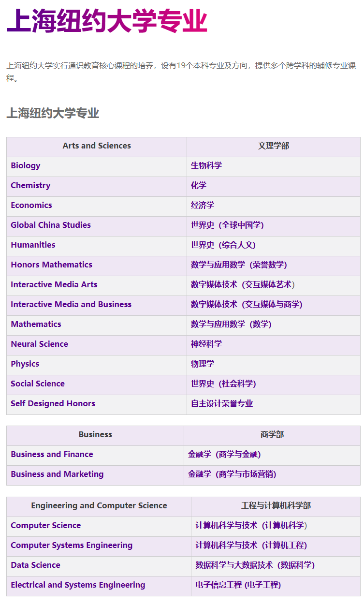Open the Humanities major link

(33, 245)
